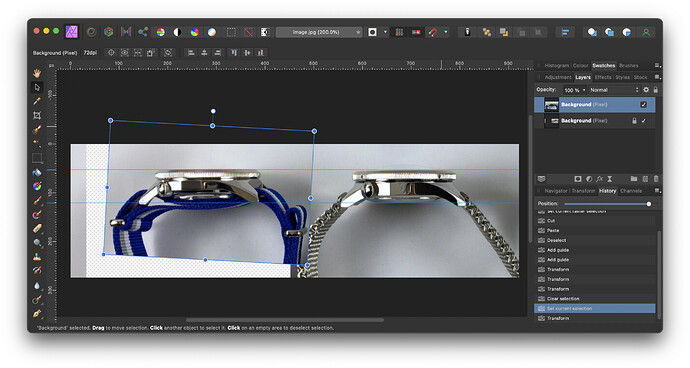Select the Clone stamp tool

[37, 257]
